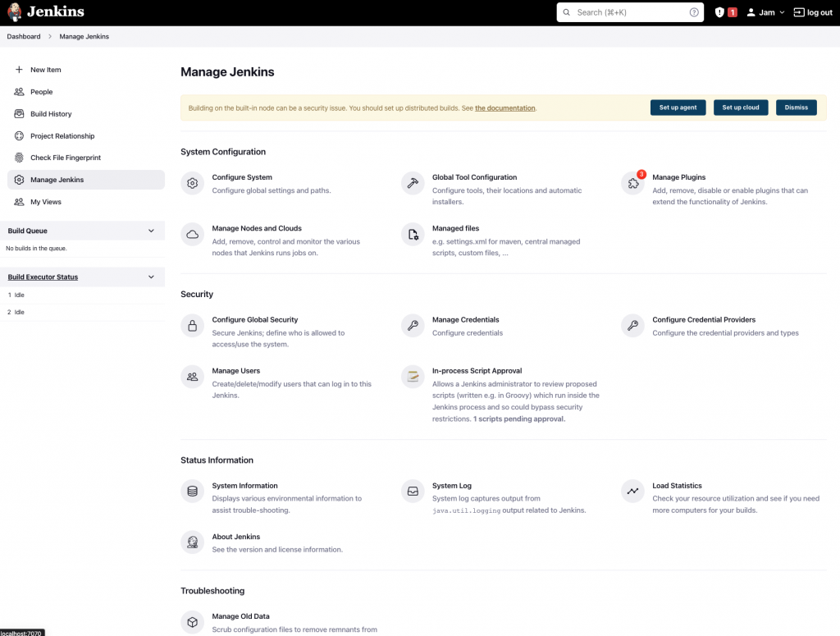Click the Build History icon

click(x=20, y=113)
